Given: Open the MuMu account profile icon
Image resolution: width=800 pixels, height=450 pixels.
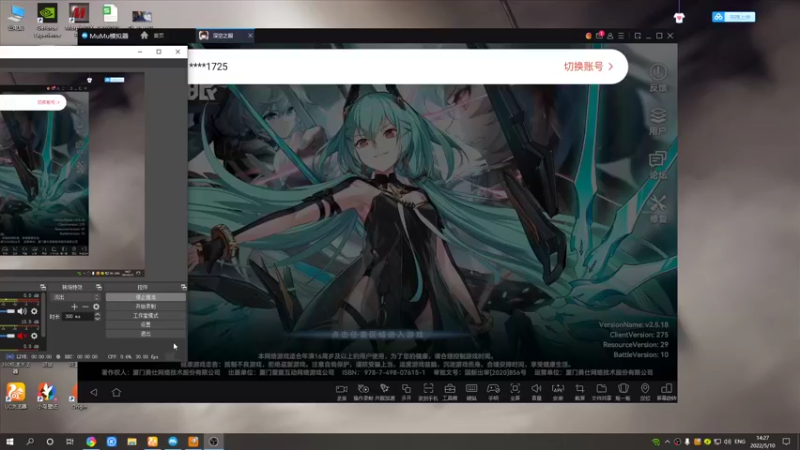Looking at the screenshot, I should 610,36.
